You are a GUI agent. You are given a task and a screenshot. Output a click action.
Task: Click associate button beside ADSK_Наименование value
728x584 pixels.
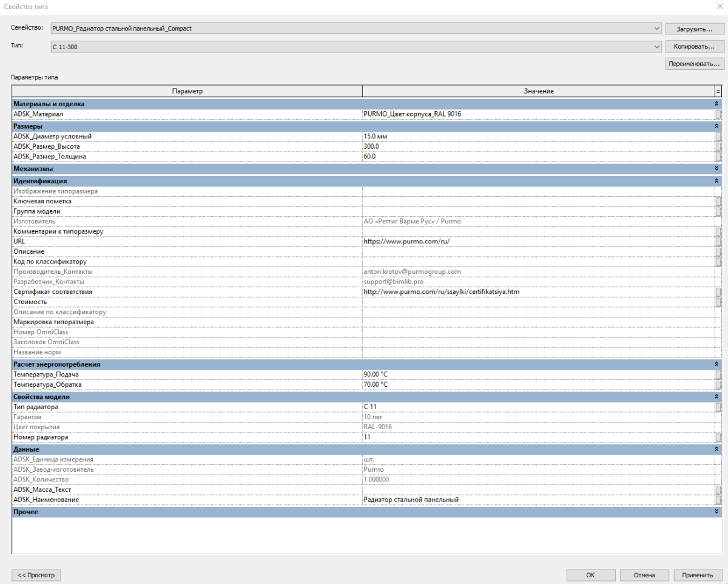pyautogui.click(x=718, y=500)
